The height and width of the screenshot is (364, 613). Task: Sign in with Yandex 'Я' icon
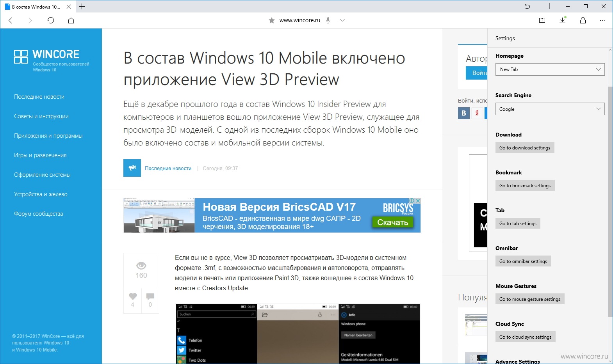[x=477, y=113]
